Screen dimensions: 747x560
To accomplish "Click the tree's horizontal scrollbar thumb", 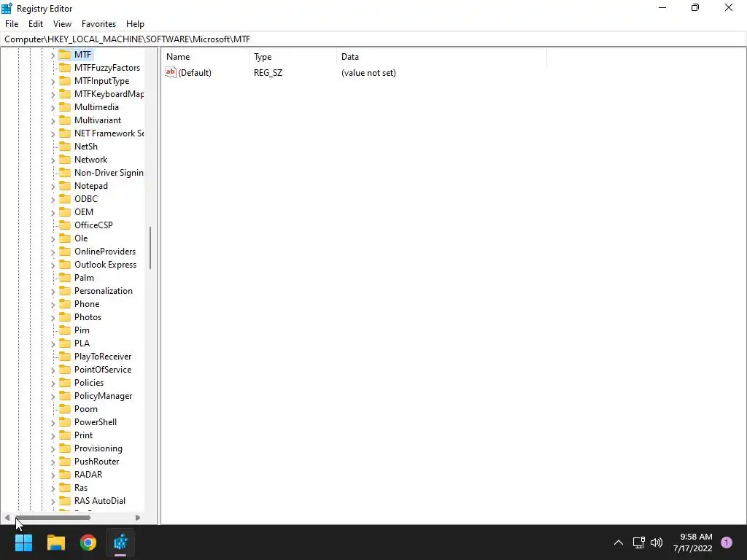I will pos(53,518).
